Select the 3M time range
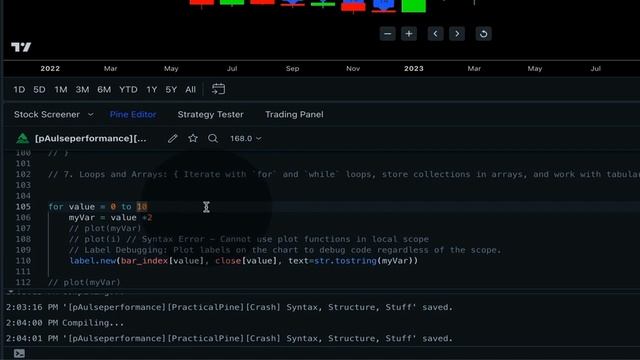The height and width of the screenshot is (360, 640). pos(82,89)
